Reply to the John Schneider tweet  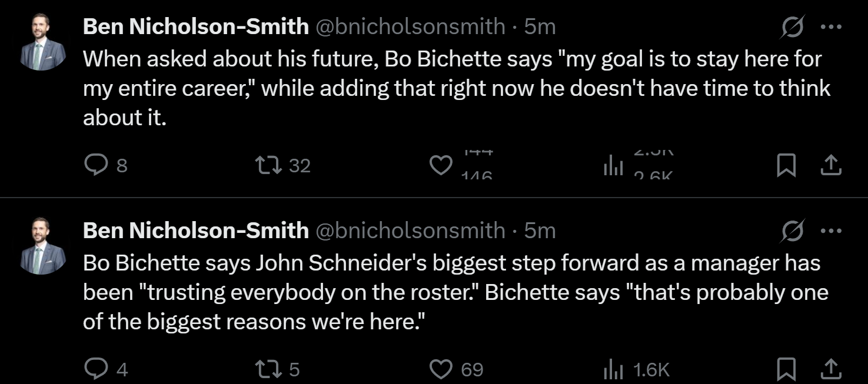coord(95,369)
